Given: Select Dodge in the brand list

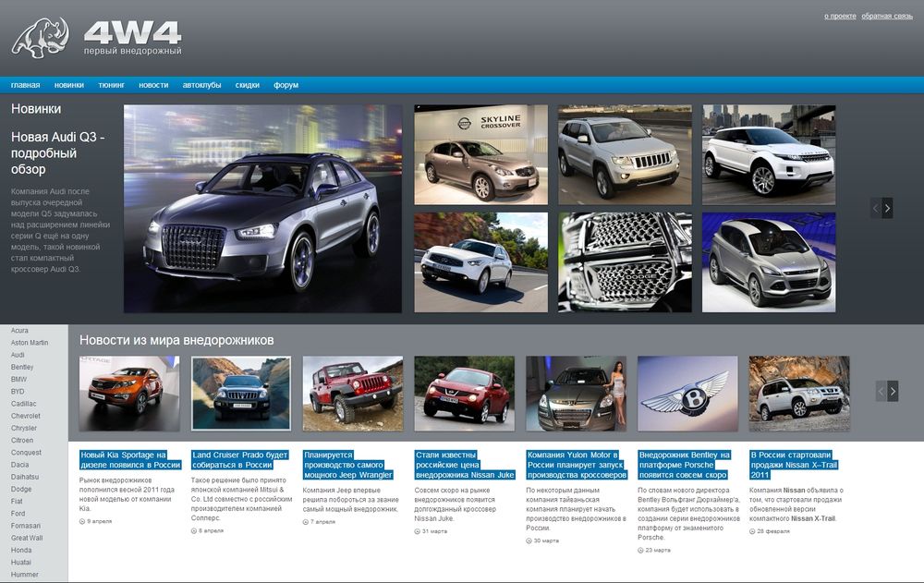Looking at the screenshot, I should [21, 490].
